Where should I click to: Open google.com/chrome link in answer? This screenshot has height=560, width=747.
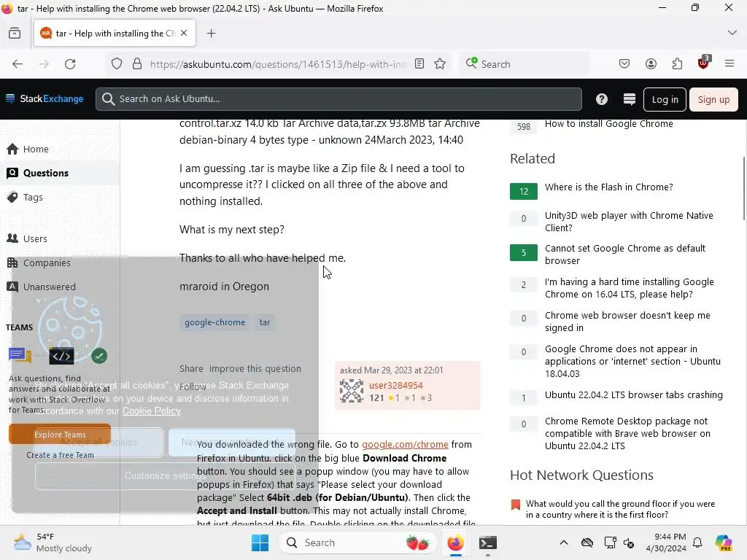click(x=405, y=444)
